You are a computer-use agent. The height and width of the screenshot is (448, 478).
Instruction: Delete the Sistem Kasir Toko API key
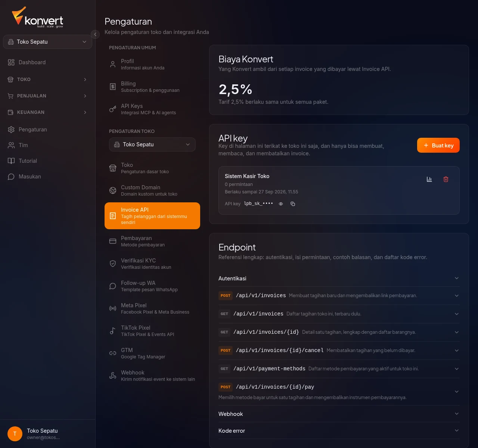(446, 179)
